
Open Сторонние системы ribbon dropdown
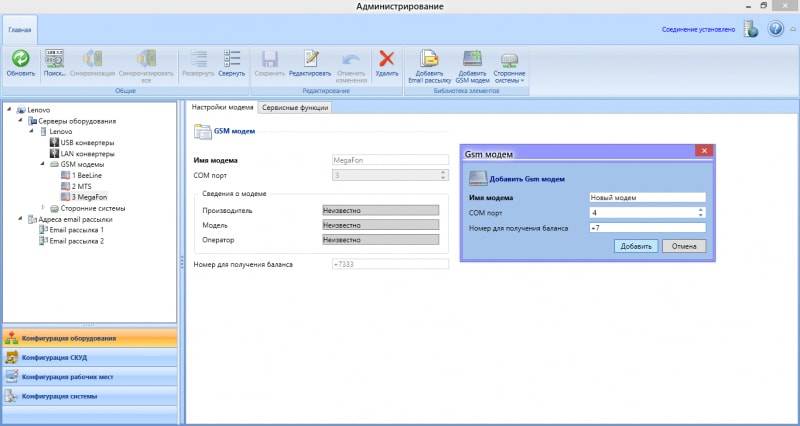coord(509,64)
